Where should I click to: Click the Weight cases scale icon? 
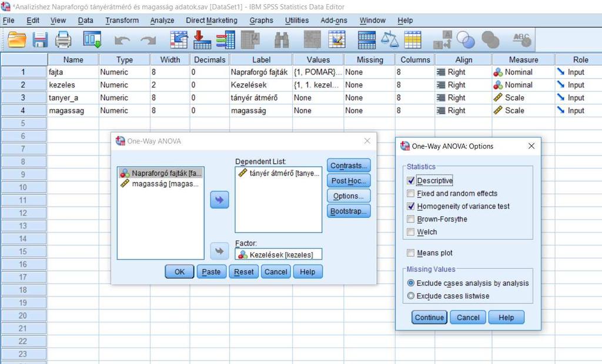click(390, 40)
